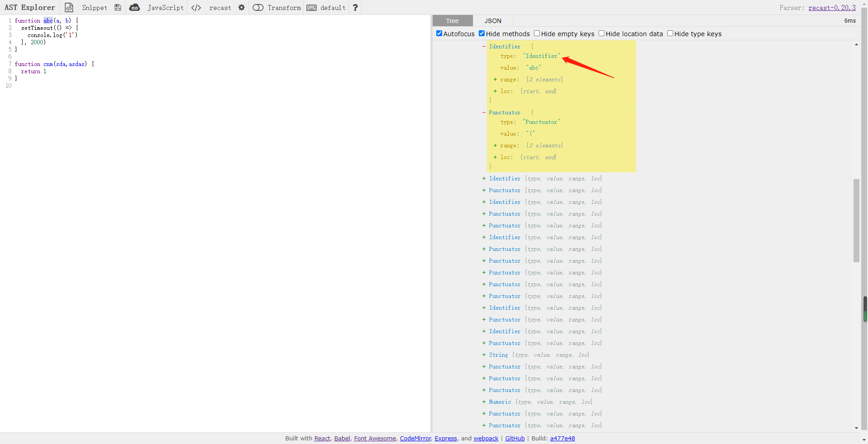Open the recast parser menu
Image resolution: width=868 pixels, height=444 pixels.
[x=220, y=8]
